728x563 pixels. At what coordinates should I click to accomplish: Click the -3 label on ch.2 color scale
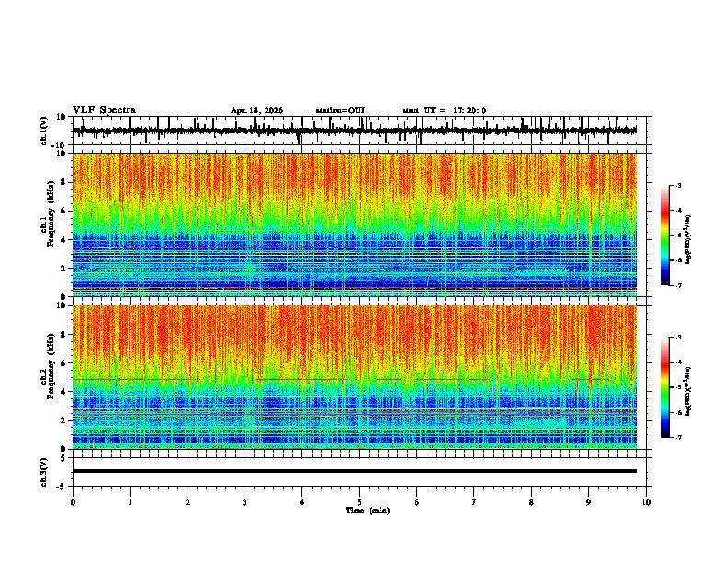tap(678, 338)
